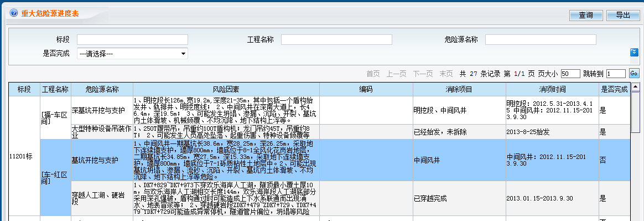Click the Go button
The image size is (644, 221).
(x=633, y=74)
